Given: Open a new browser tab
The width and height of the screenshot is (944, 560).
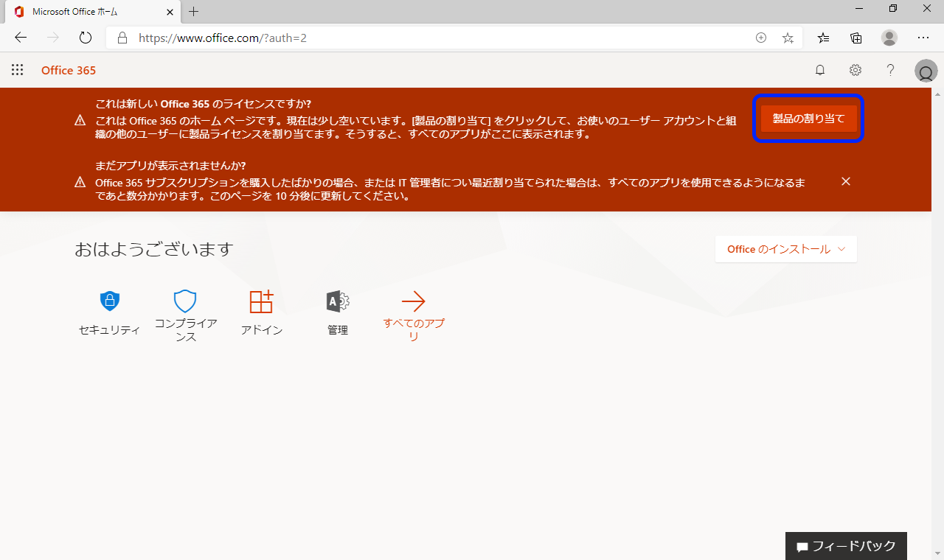Looking at the screenshot, I should 194,12.
